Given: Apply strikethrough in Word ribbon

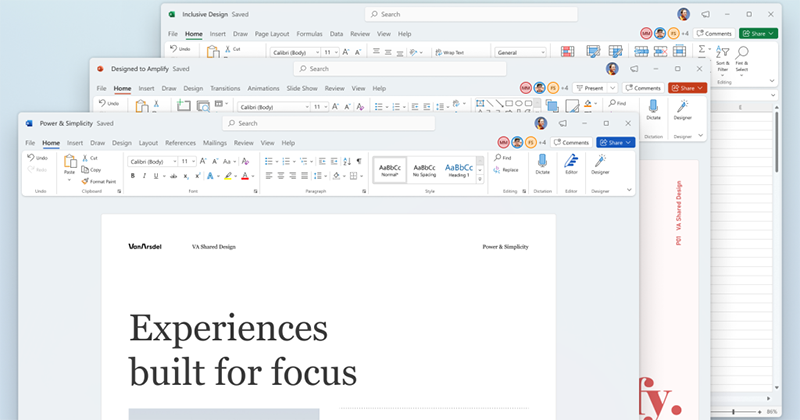Looking at the screenshot, I should (173, 176).
